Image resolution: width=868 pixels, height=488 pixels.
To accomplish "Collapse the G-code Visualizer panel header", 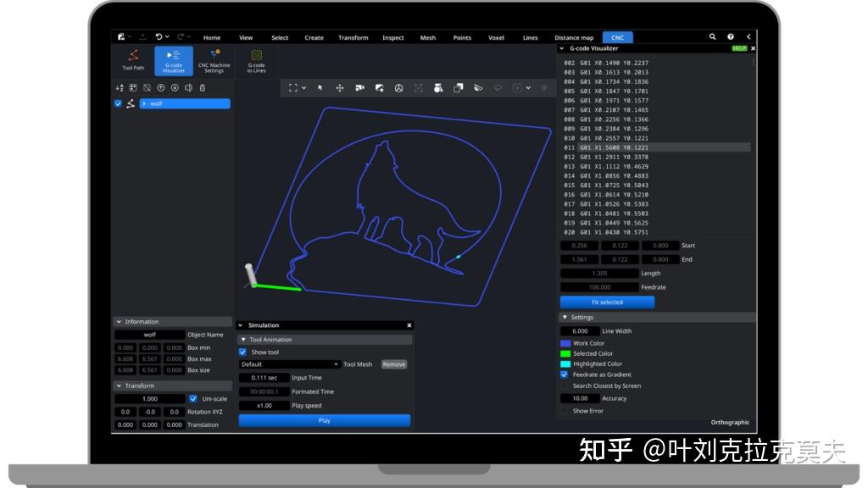I will tap(562, 48).
